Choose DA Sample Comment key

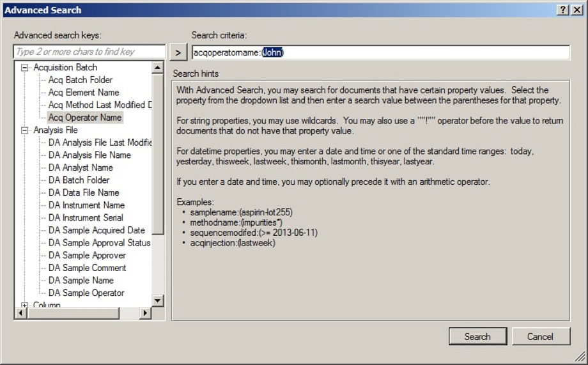coord(87,268)
